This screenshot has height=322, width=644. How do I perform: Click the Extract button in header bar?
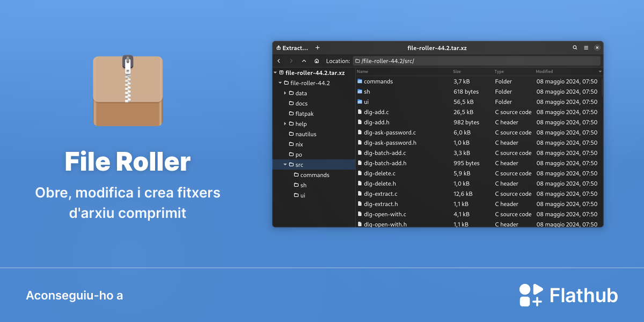[x=292, y=48]
